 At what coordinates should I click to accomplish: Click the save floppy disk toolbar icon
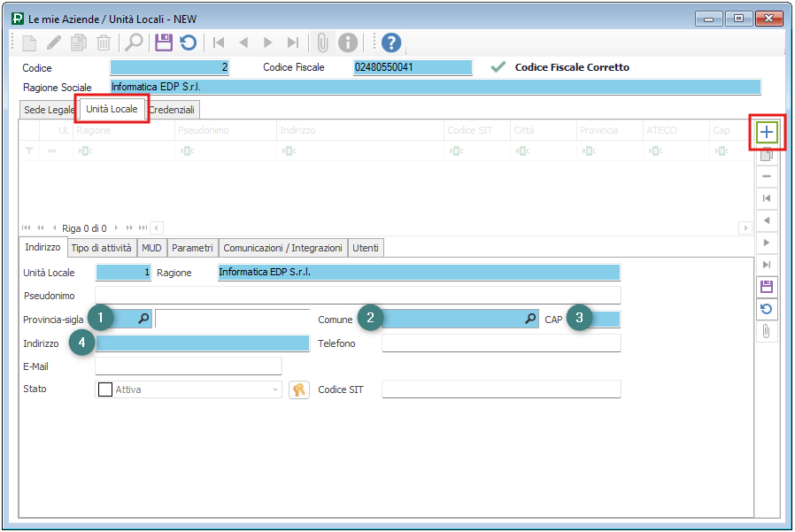(163, 42)
